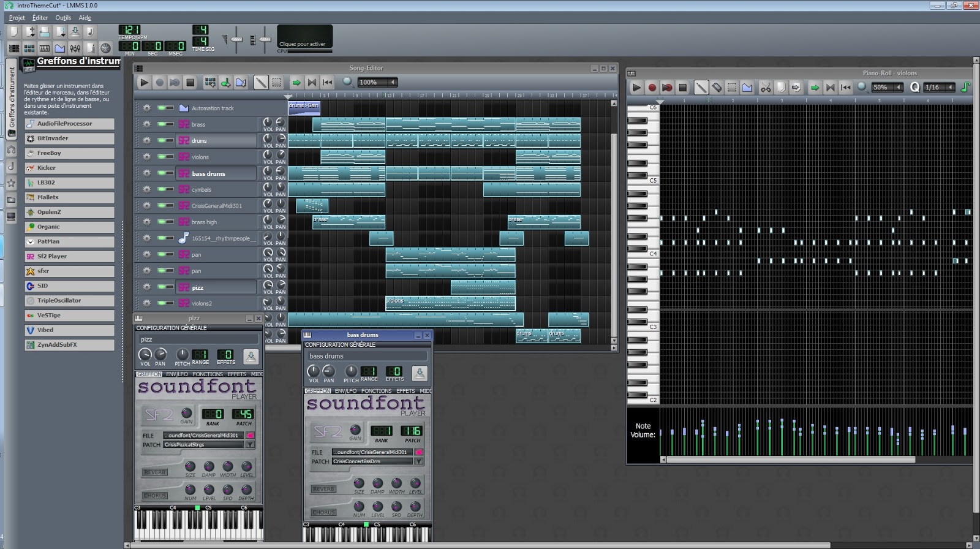
Task: Switch to ENV/LFO tab in pizz window
Action: coord(177,374)
